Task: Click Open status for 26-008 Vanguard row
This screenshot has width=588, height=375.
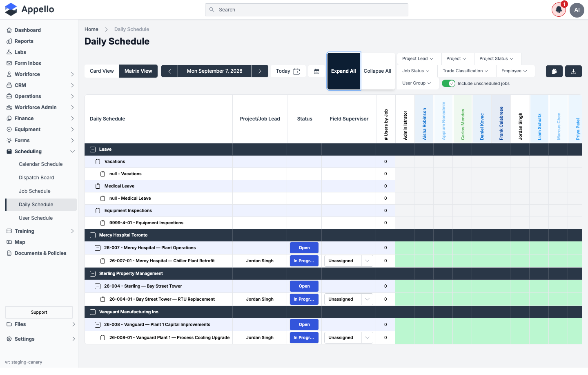Action: coord(304,325)
